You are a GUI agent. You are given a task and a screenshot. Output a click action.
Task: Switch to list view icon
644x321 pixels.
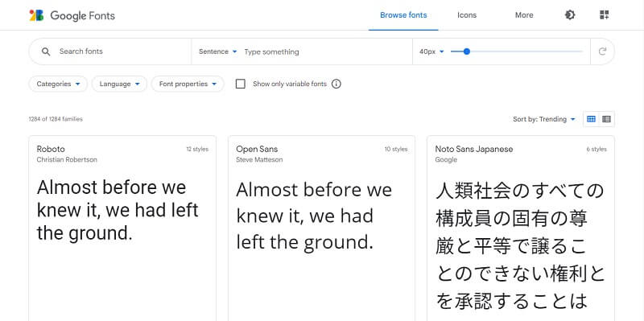(606, 119)
